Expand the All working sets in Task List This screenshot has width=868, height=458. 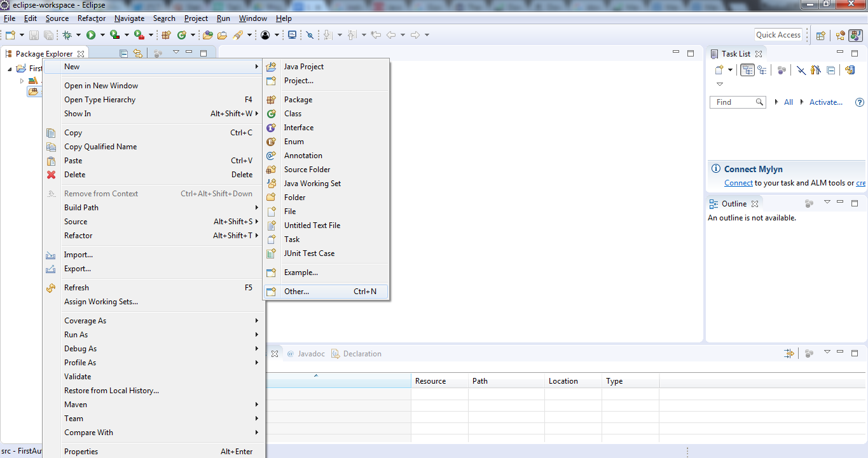(776, 102)
